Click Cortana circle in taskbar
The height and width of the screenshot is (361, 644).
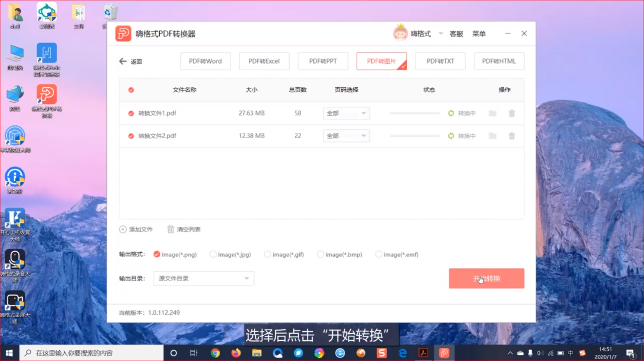point(174,353)
